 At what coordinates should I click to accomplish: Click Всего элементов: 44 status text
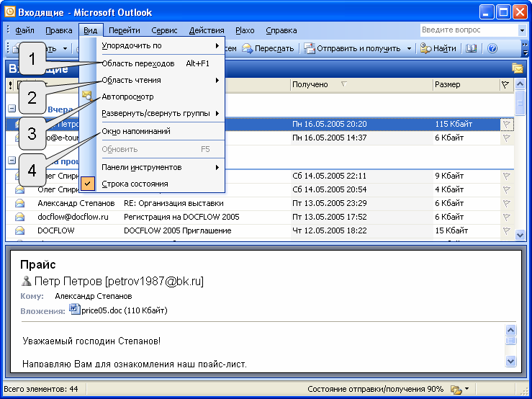point(41,389)
